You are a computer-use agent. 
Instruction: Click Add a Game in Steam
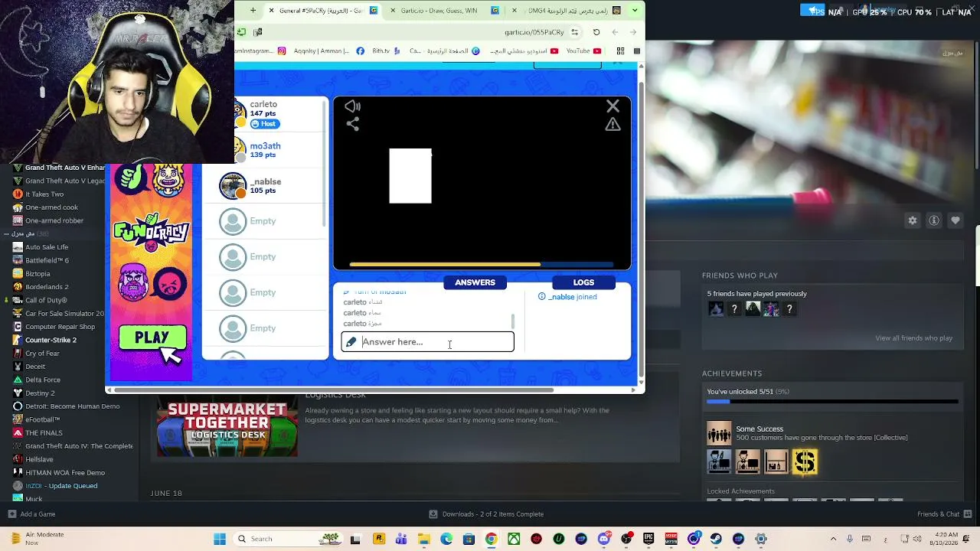tap(31, 514)
